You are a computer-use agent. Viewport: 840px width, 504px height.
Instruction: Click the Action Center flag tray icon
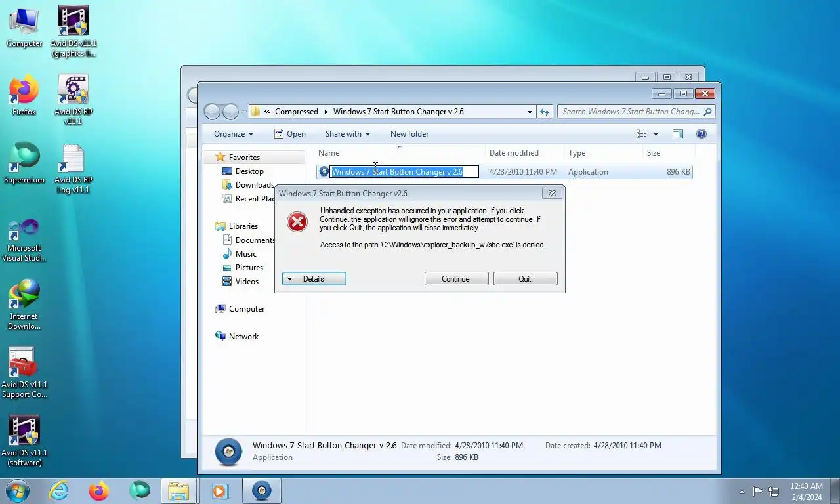coord(758,491)
